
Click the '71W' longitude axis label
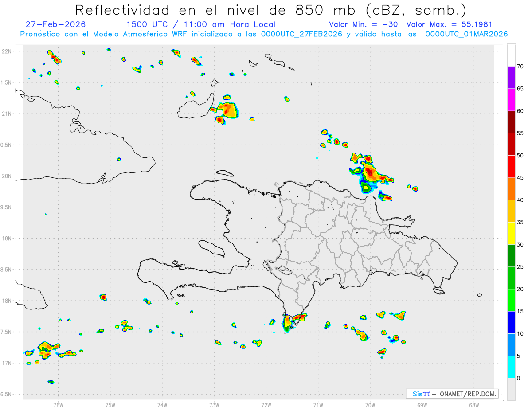click(x=318, y=405)
